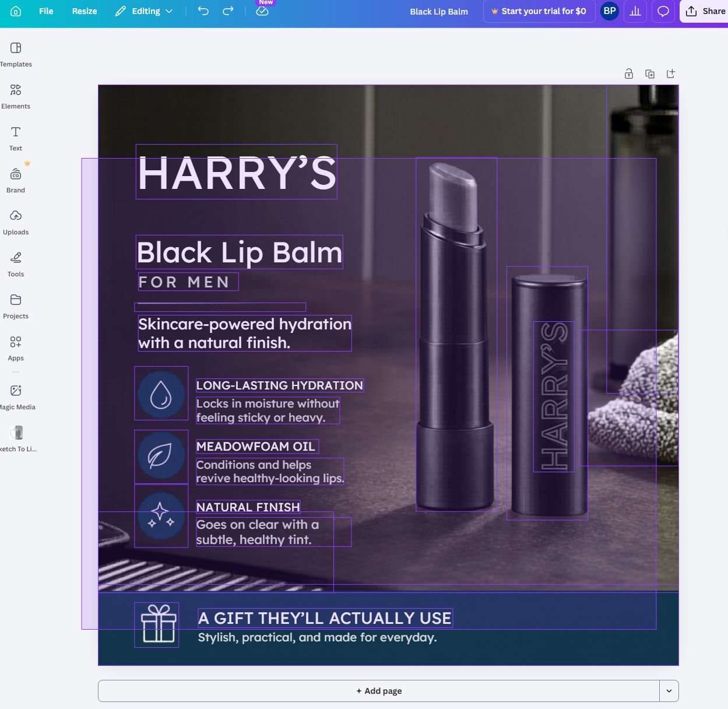Toggle the page lock
The image size is (728, 709).
(x=629, y=73)
